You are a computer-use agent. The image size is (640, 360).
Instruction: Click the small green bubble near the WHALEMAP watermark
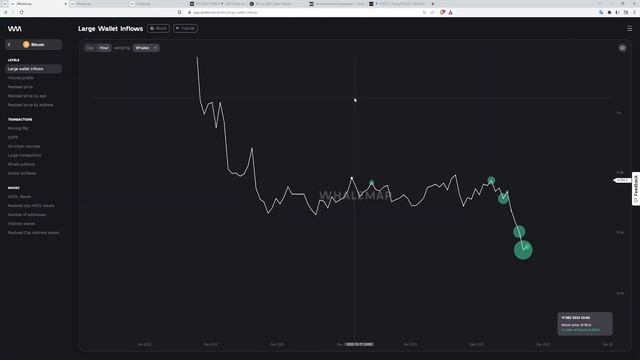(x=371, y=182)
